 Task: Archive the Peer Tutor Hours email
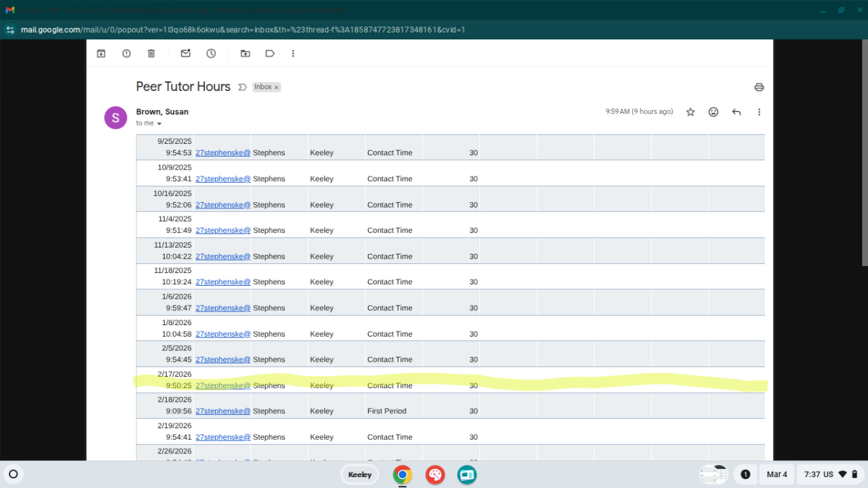101,54
